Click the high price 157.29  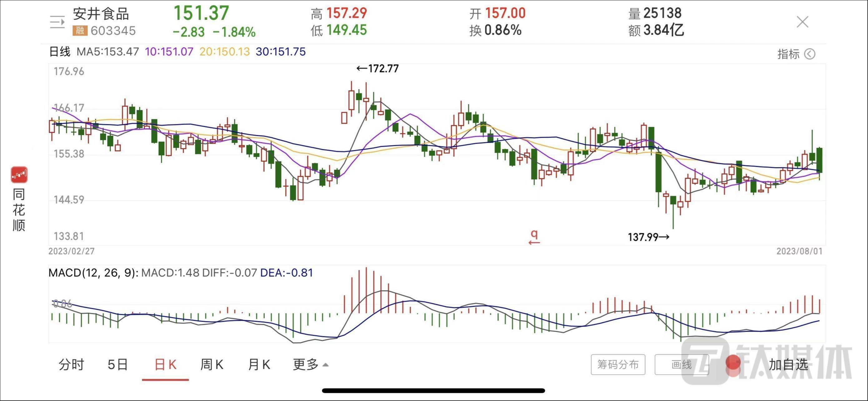coord(347,13)
